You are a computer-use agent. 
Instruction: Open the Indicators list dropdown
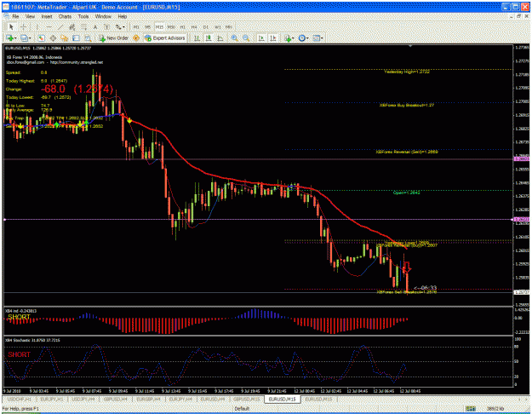pos(289,38)
